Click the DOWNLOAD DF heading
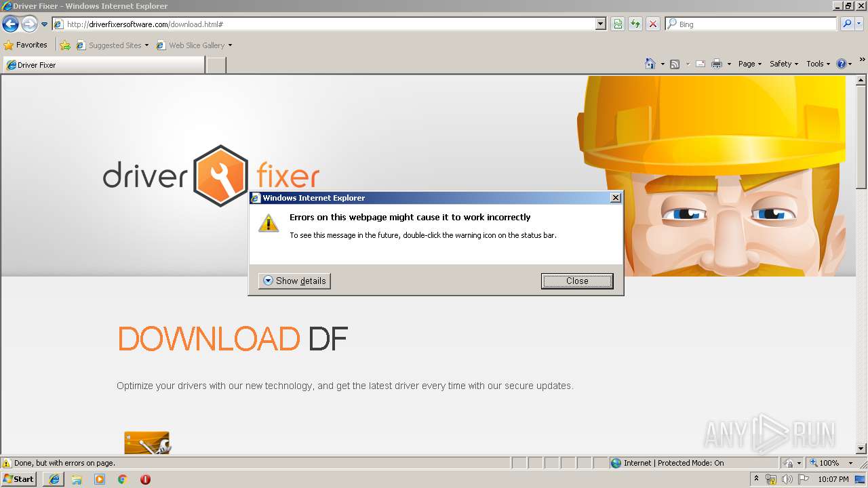Screen dimensions: 868x488 [233, 339]
